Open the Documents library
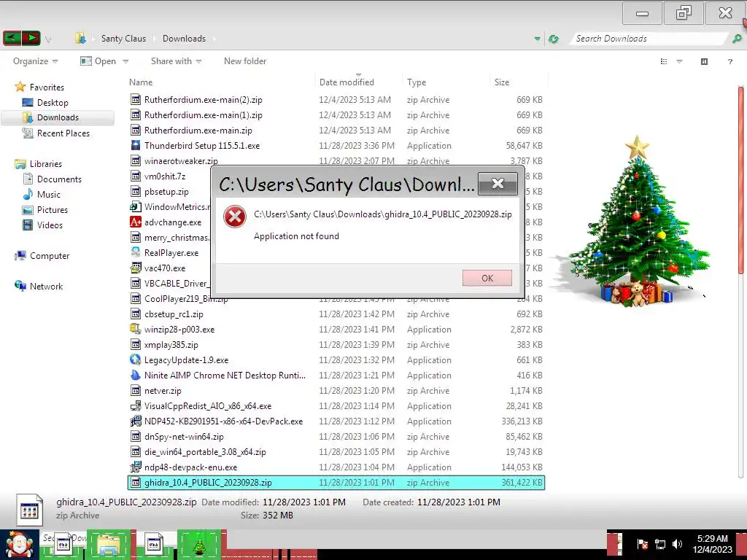The image size is (747, 560). (59, 179)
